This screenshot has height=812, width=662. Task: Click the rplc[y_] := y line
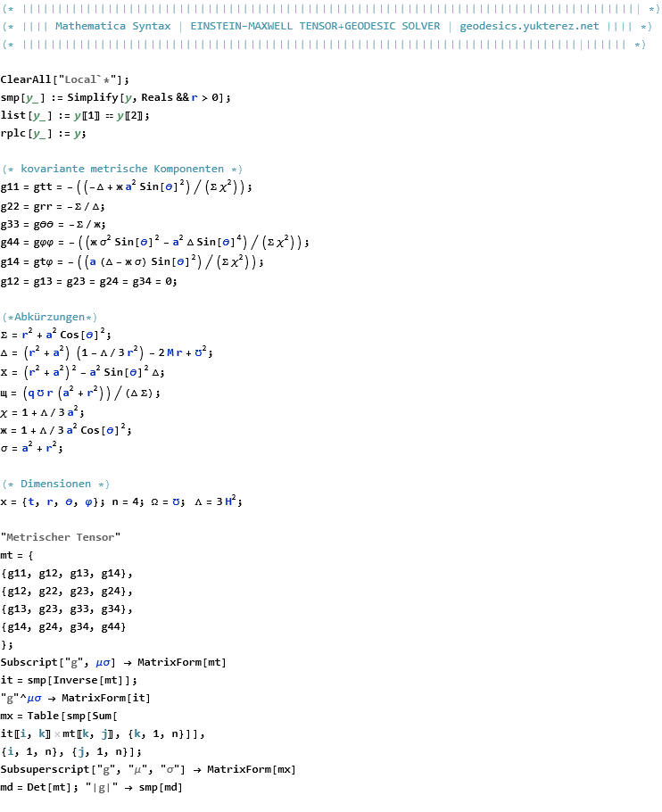pos(43,133)
